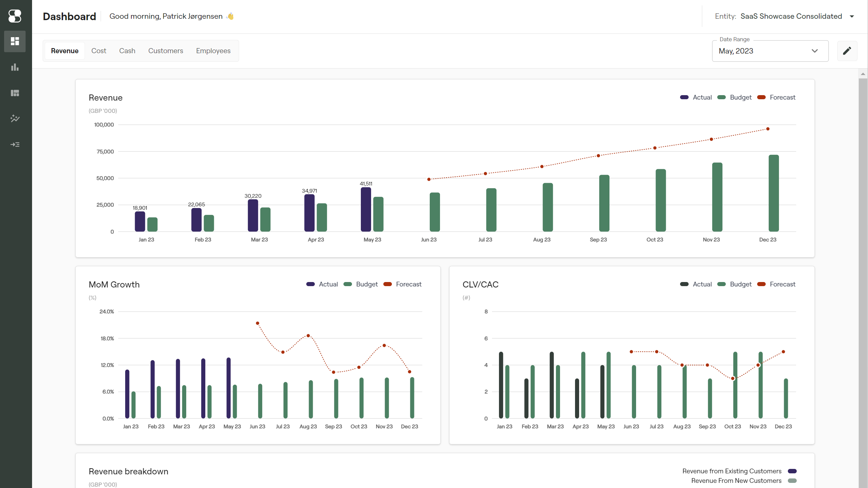868x488 pixels.
Task: Click the scrollbar up arrow
Action: point(863,74)
